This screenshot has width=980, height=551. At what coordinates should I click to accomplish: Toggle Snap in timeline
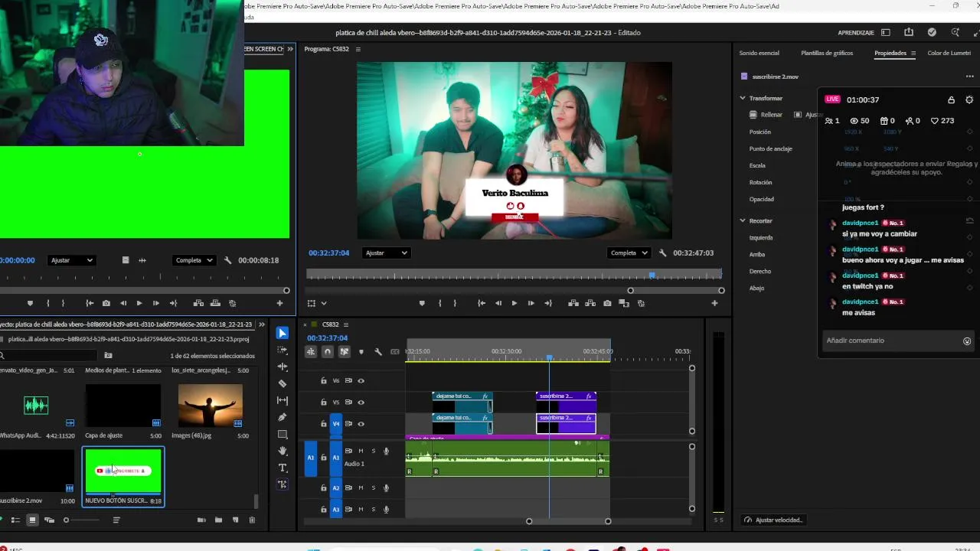[x=328, y=351]
